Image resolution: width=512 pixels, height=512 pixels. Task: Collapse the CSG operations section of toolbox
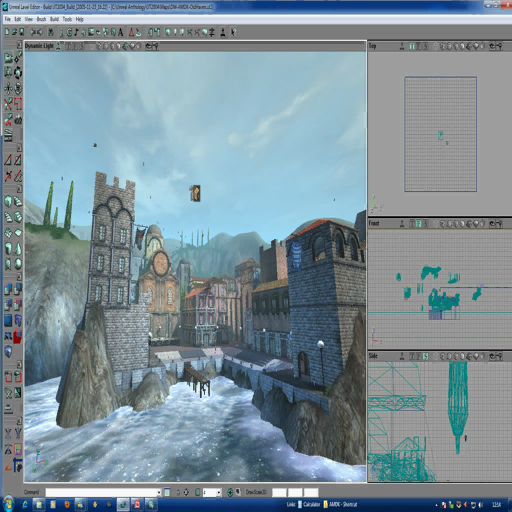pyautogui.click(x=19, y=276)
